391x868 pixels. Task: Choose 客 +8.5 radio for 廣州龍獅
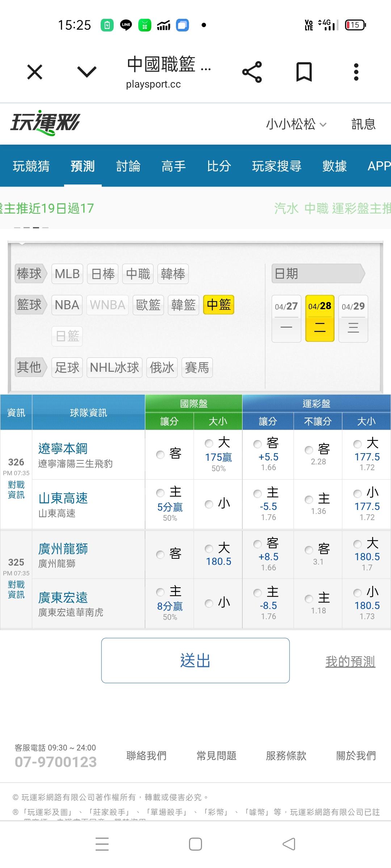pyautogui.click(x=258, y=544)
